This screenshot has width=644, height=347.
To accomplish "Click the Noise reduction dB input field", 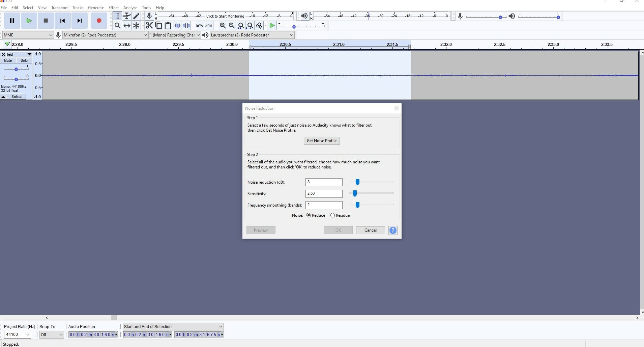I will (324, 182).
